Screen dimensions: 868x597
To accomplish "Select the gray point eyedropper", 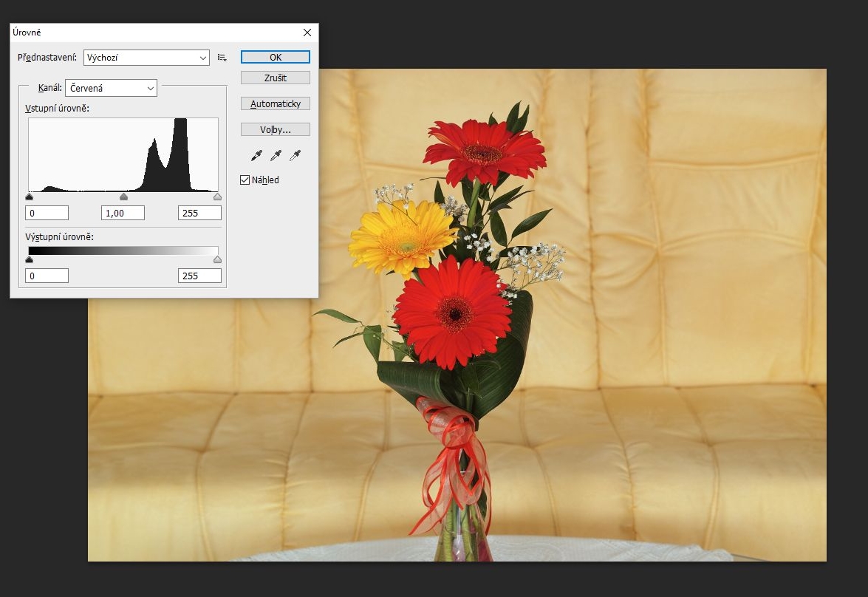I will 276,155.
